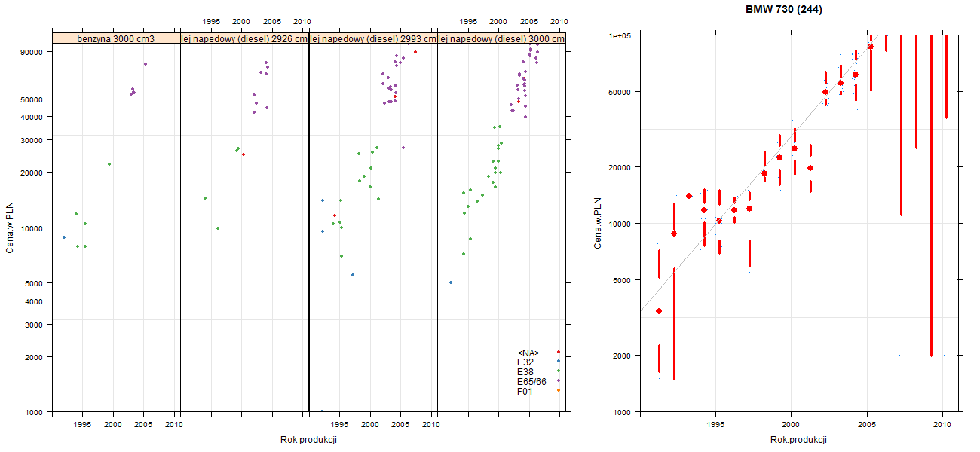Click the blue data point in the benzyna 3000 cm3 panel

[64, 237]
